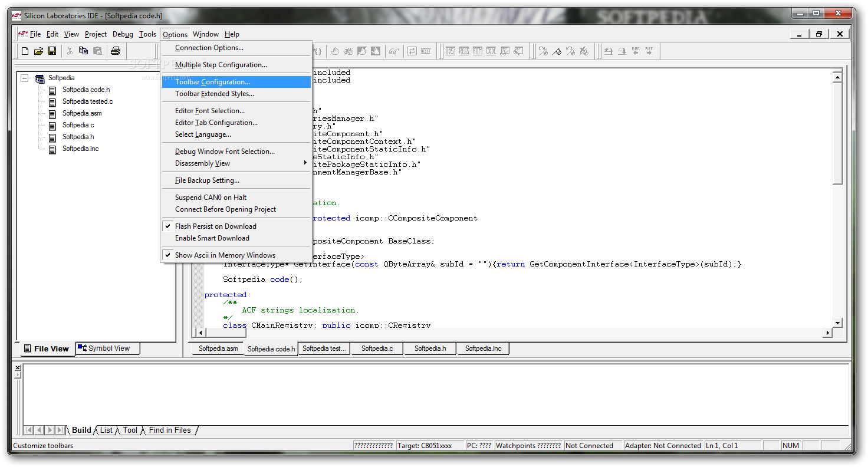
Task: Click the Target: C8051xxxx status bar field
Action: click(430, 446)
